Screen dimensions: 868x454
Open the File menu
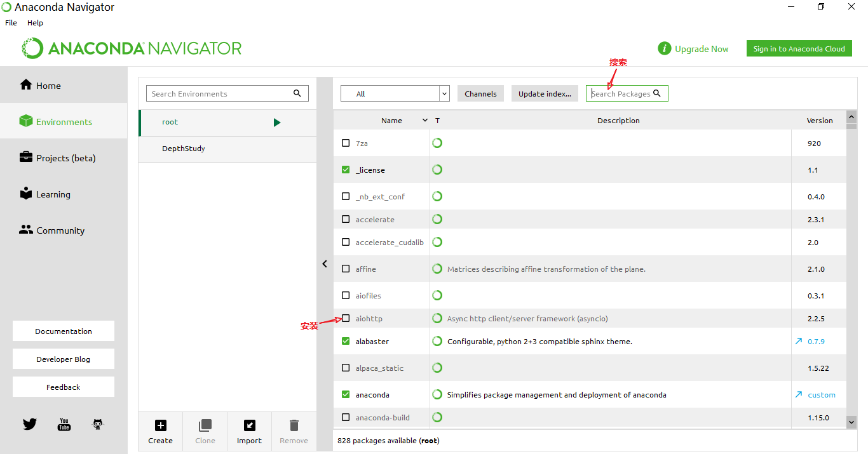[11, 23]
